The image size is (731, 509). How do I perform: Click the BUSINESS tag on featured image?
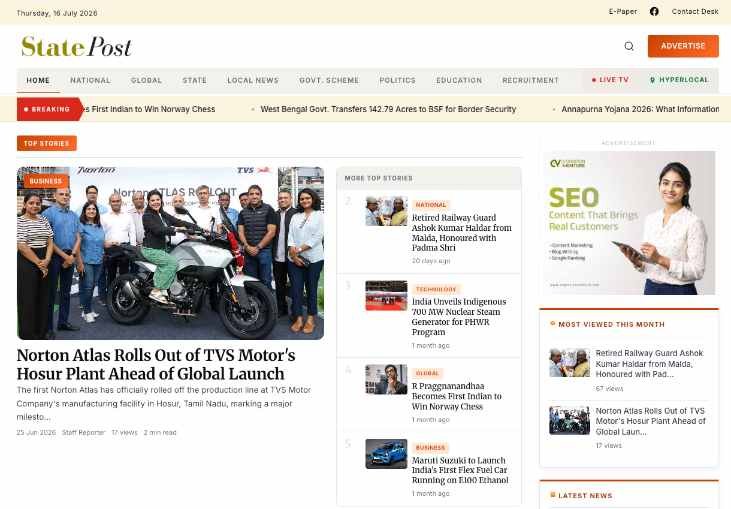click(46, 181)
